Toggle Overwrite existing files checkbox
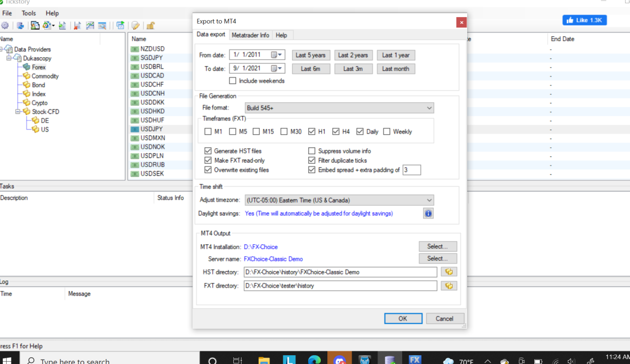630x364 pixels. coord(208,170)
